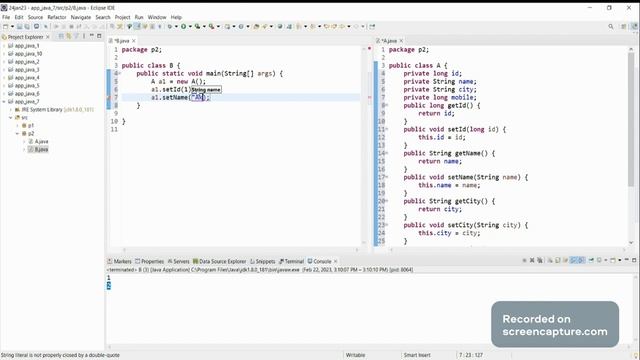Screen dimensions: 640x360
Task: Toggle Link with Editor in Project Explorer
Action: pyautogui.click(x=69, y=36)
